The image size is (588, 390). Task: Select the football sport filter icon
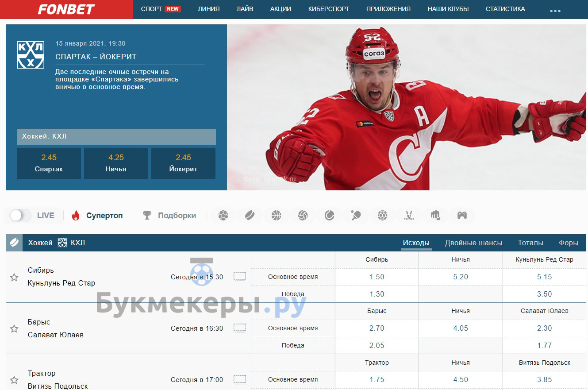pyautogui.click(x=223, y=216)
